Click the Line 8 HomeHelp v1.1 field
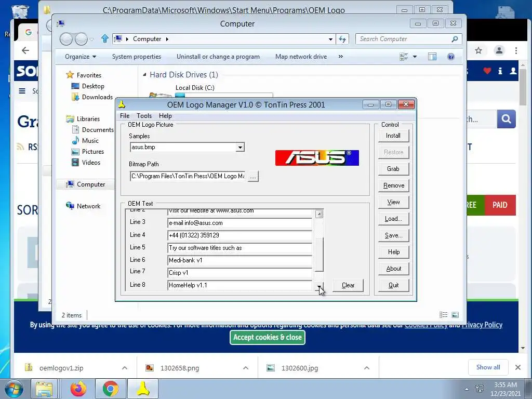 [x=240, y=285]
